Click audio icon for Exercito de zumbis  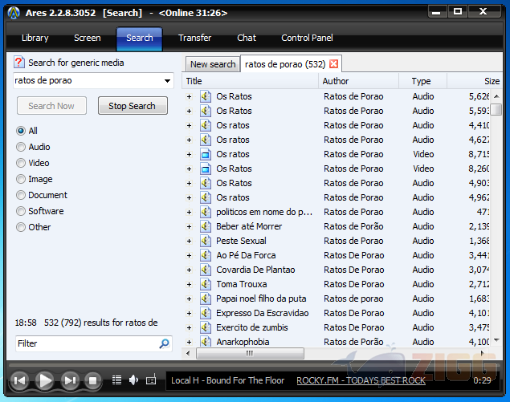pyautogui.click(x=206, y=328)
